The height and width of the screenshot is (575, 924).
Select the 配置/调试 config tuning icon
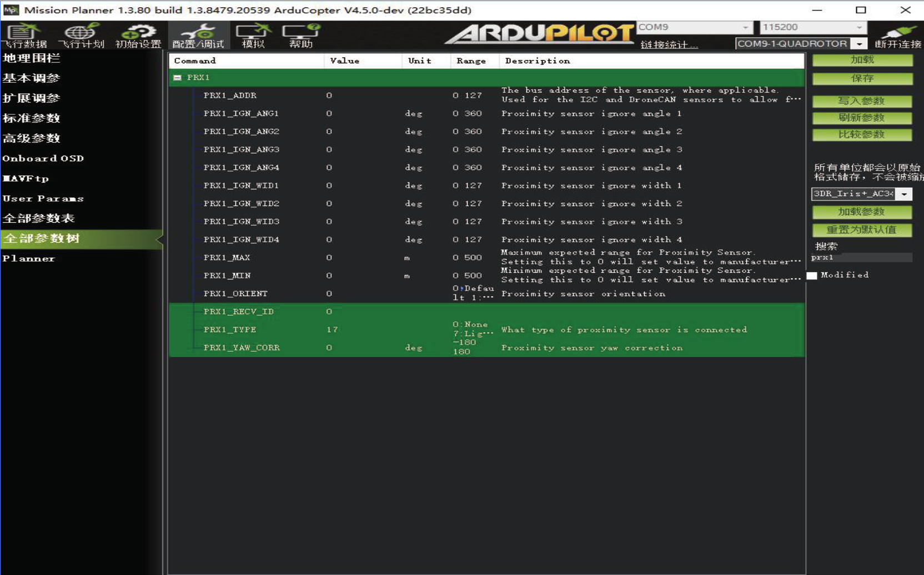[198, 36]
